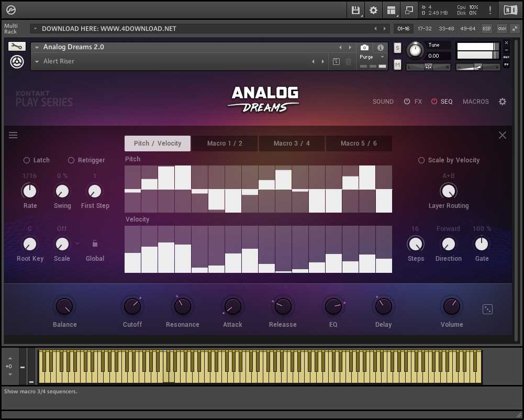
Task: Click the randomize dice icon
Action: pyautogui.click(x=487, y=310)
